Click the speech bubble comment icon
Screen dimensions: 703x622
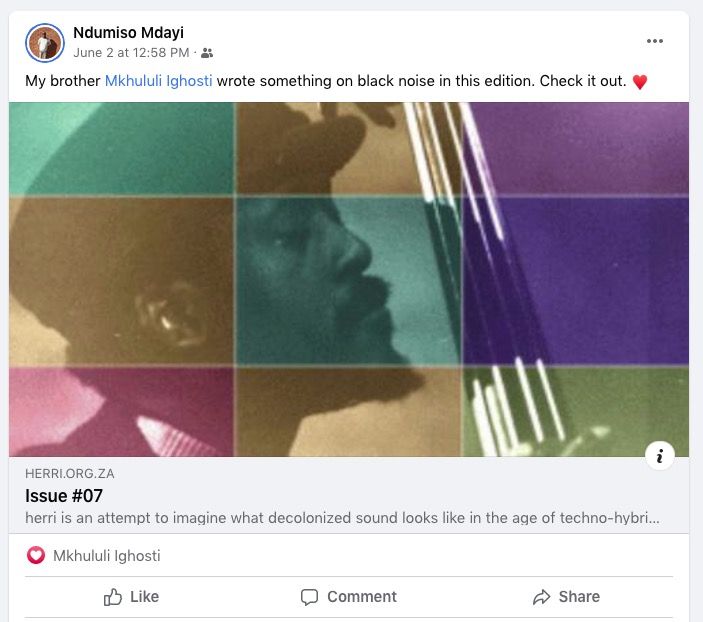point(310,597)
